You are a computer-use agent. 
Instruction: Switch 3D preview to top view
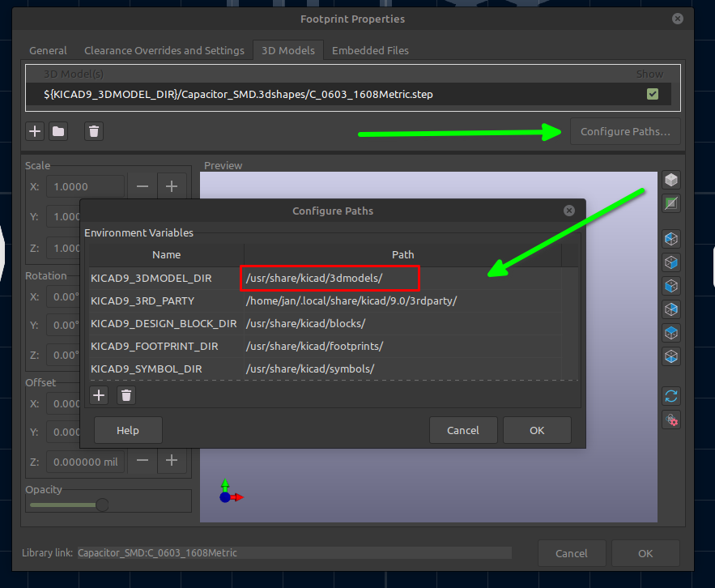[x=671, y=333]
